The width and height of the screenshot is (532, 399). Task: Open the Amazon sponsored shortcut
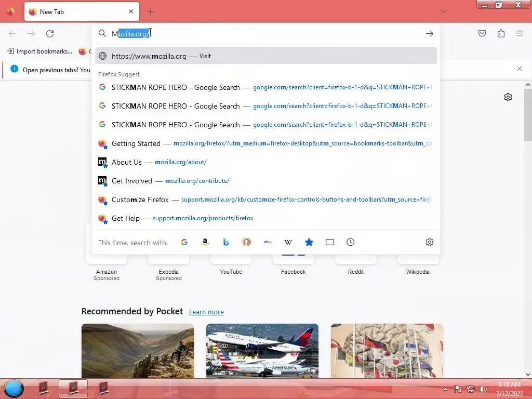107,268
